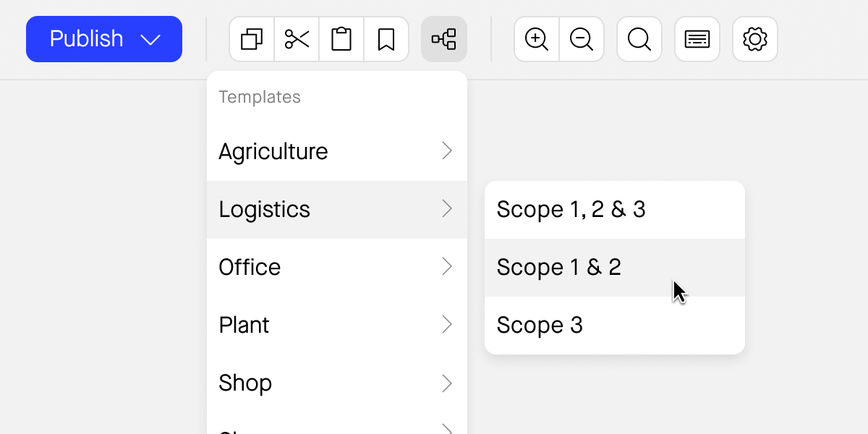The height and width of the screenshot is (434, 868).
Task: Open the Publish dropdown arrow
Action: [x=150, y=39]
